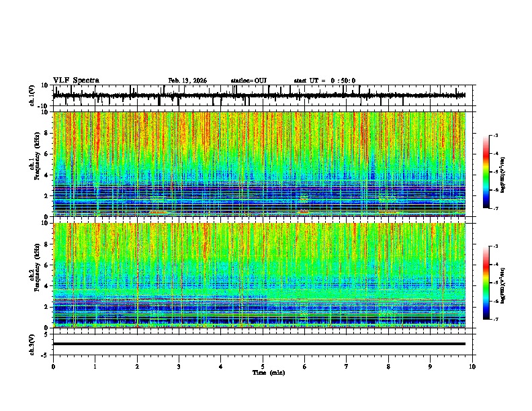Viewport: 532px width, 411px height.
Task: Click the "VLF Spectra" plot title
Action: click(76, 81)
